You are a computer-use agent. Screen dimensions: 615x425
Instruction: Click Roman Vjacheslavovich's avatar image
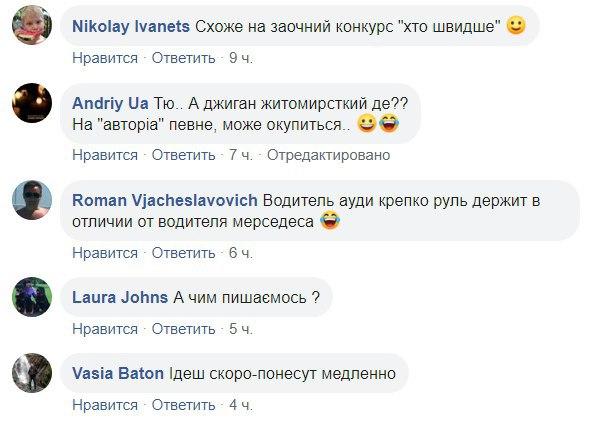coord(31,200)
